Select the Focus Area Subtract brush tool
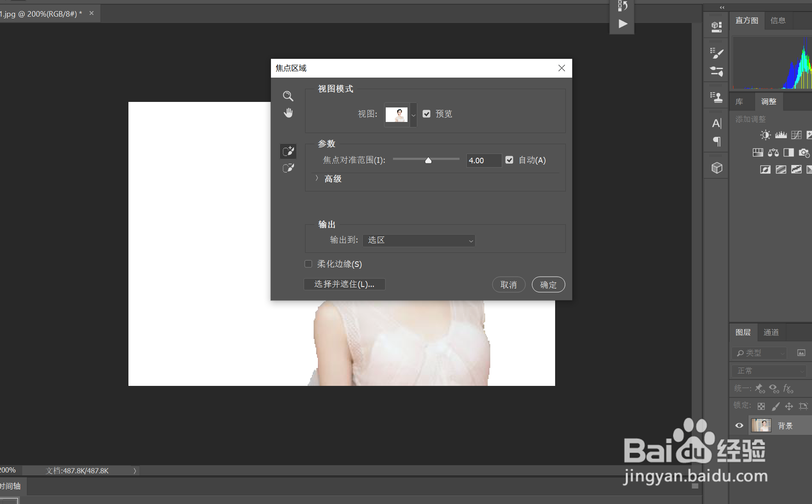This screenshot has width=812, height=504. (288, 168)
